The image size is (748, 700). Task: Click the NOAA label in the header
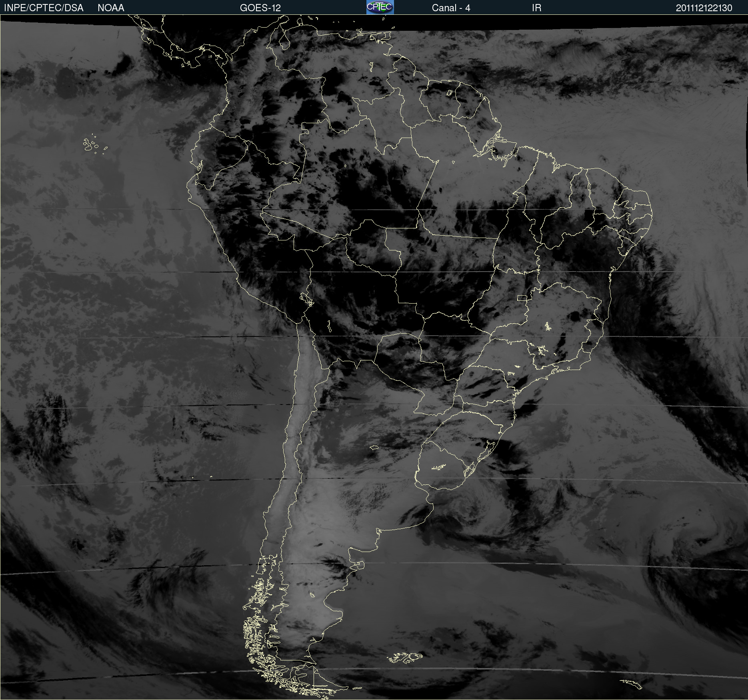tap(111, 8)
